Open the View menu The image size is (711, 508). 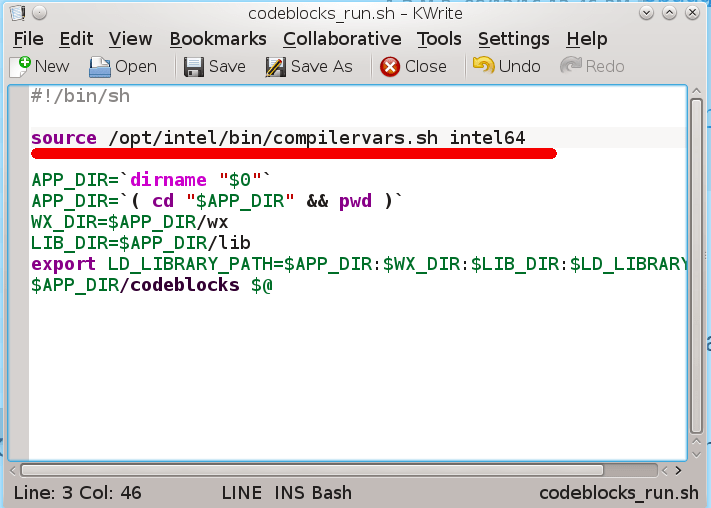pos(130,39)
